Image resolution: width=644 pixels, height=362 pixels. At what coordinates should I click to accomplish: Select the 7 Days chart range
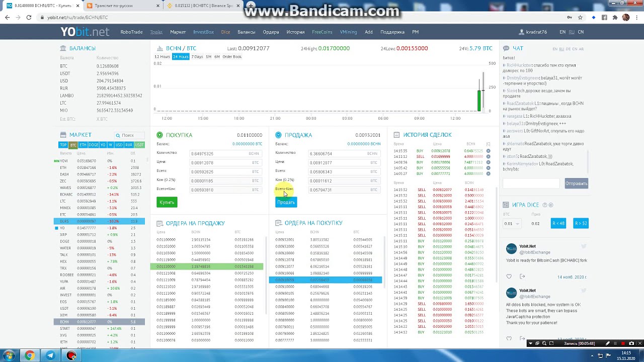pyautogui.click(x=197, y=57)
